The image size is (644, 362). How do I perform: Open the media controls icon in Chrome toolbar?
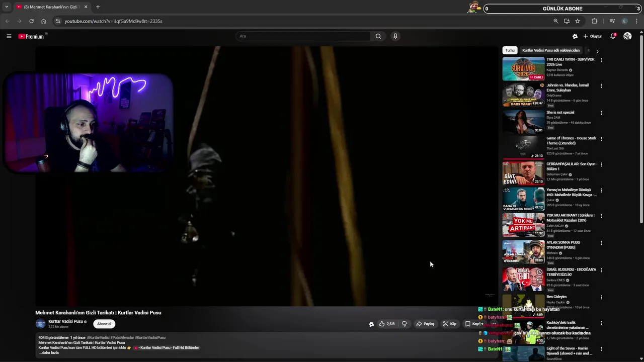(x=612, y=21)
